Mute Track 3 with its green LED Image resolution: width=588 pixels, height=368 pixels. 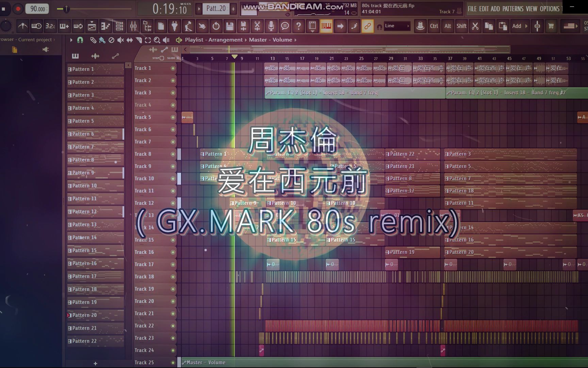[173, 93]
